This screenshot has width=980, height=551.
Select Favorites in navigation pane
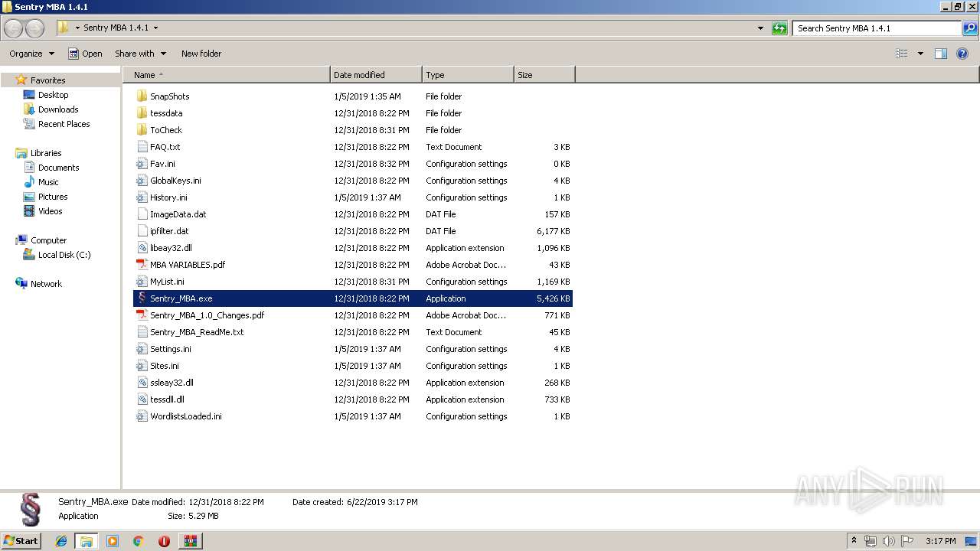coord(47,80)
